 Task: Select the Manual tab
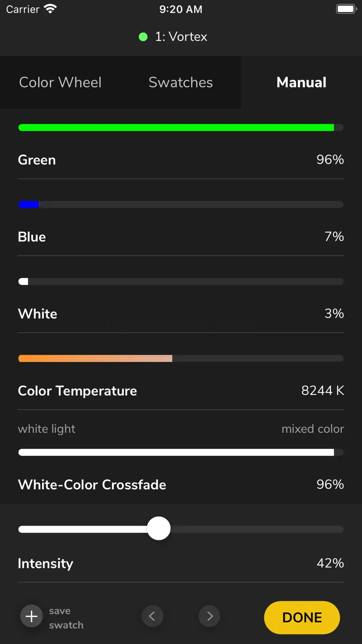pos(301,83)
